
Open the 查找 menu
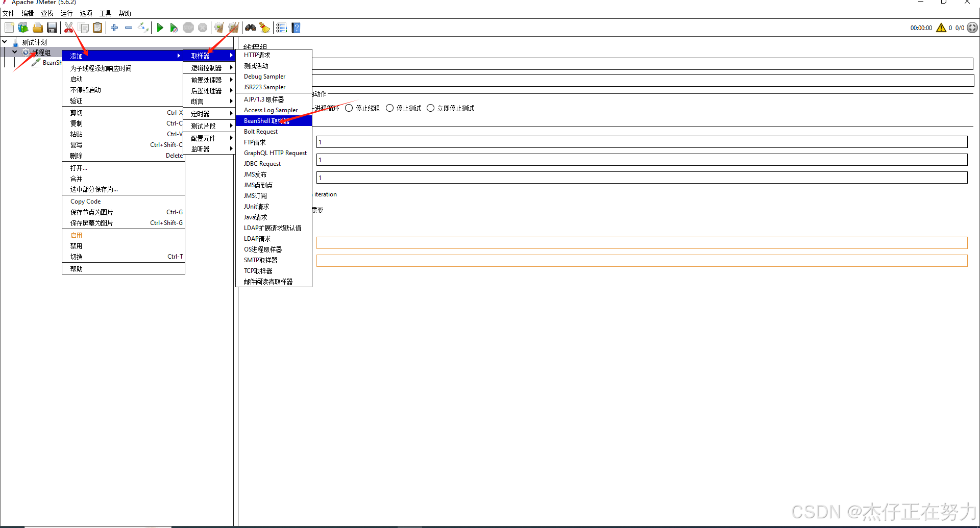(x=47, y=13)
